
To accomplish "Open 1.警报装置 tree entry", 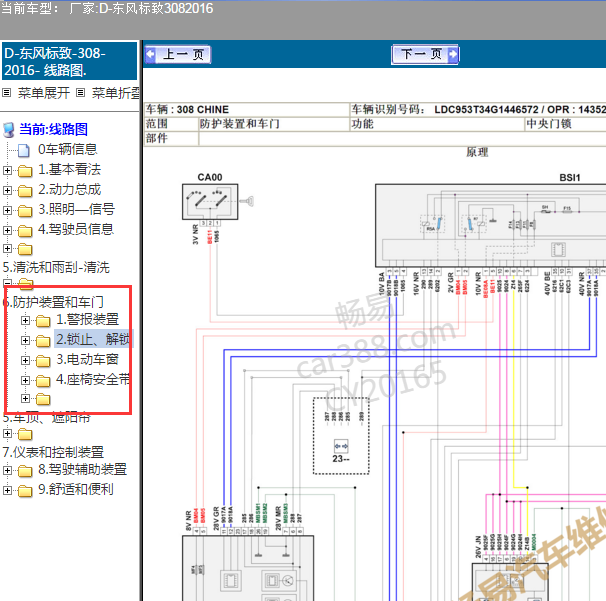I will click(x=87, y=319).
